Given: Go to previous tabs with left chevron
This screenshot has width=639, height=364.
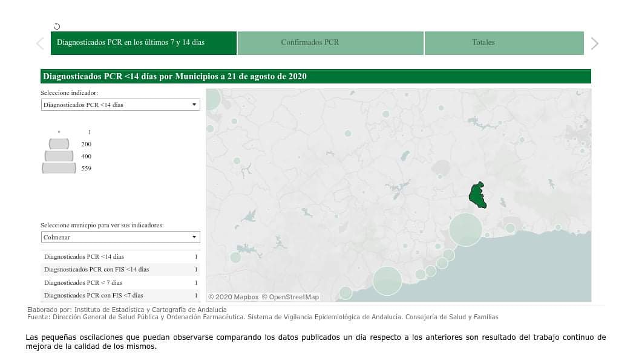Looking at the screenshot, I should 40,44.
